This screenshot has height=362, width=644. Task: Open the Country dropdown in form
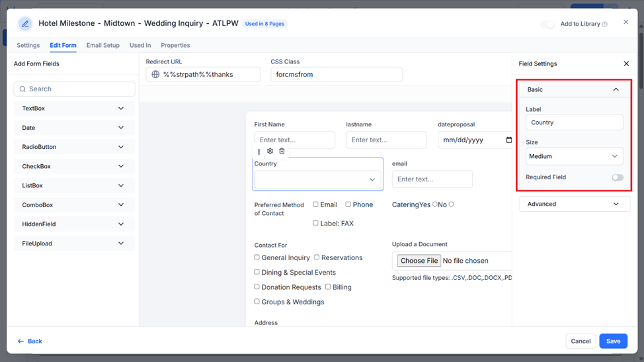tap(317, 179)
